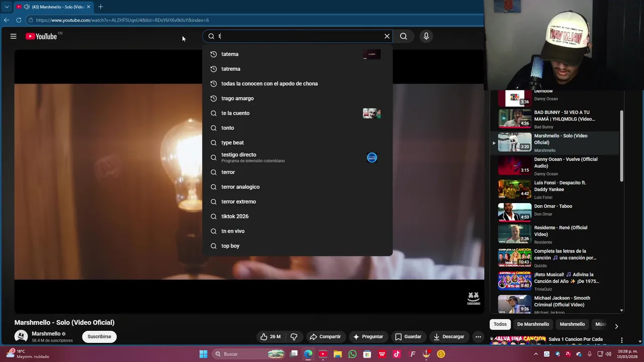Screen dimensions: 644x362
Task: Open File Explorer from the taskbar
Action: tap(338, 354)
